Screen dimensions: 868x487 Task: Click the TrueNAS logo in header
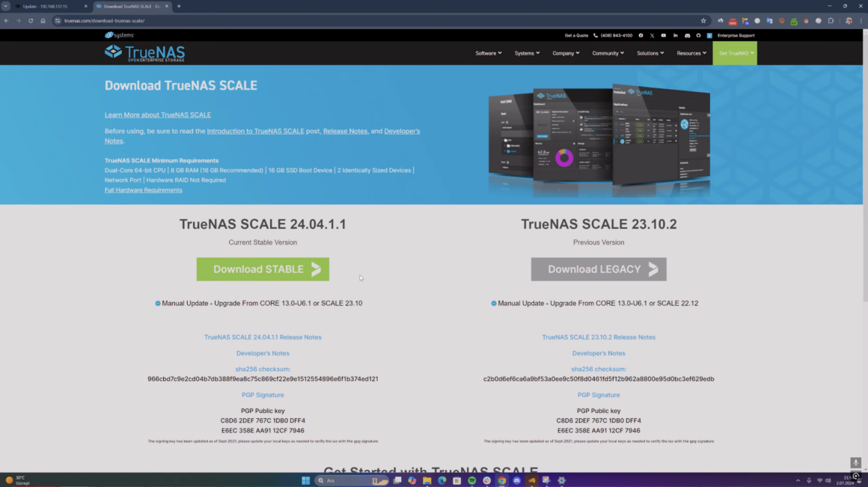coord(145,53)
